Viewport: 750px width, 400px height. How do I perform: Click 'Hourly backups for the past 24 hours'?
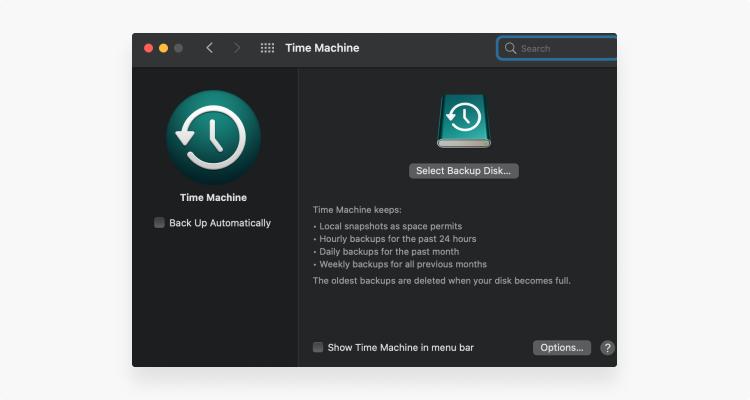pyautogui.click(x=395, y=239)
